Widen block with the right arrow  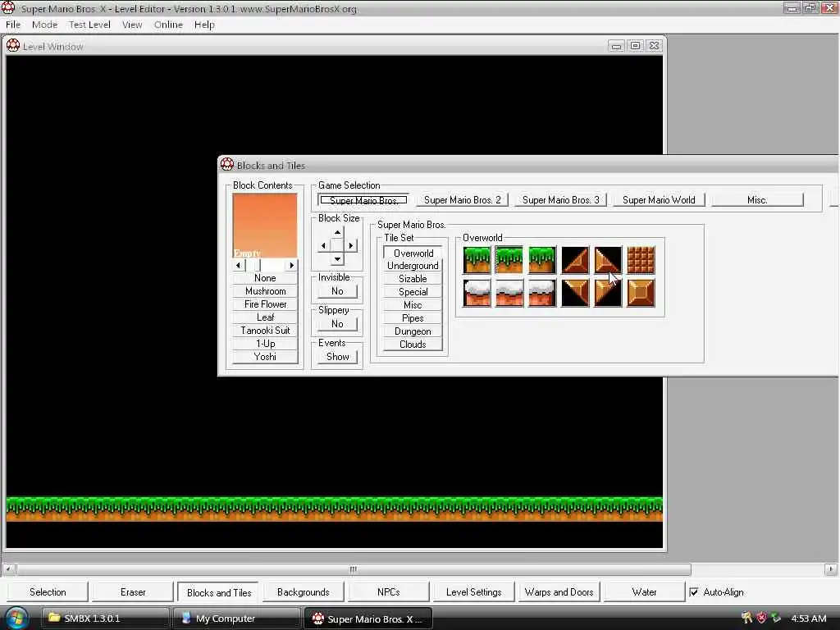coord(351,246)
